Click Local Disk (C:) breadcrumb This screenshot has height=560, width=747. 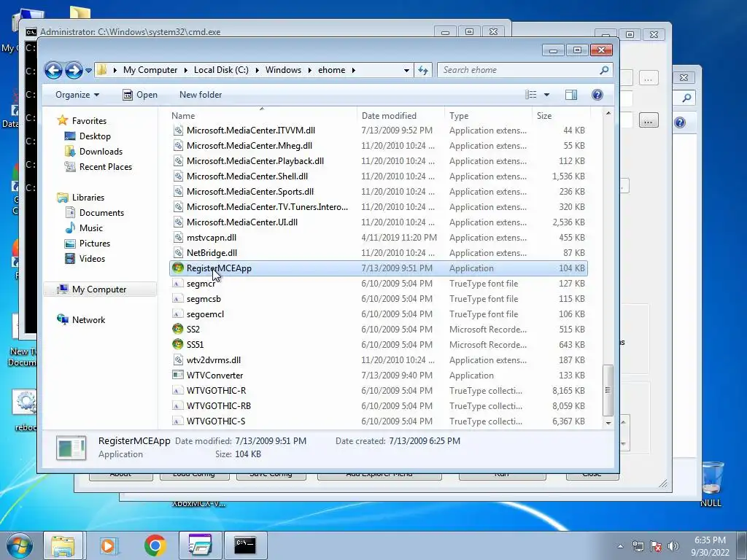tap(221, 70)
